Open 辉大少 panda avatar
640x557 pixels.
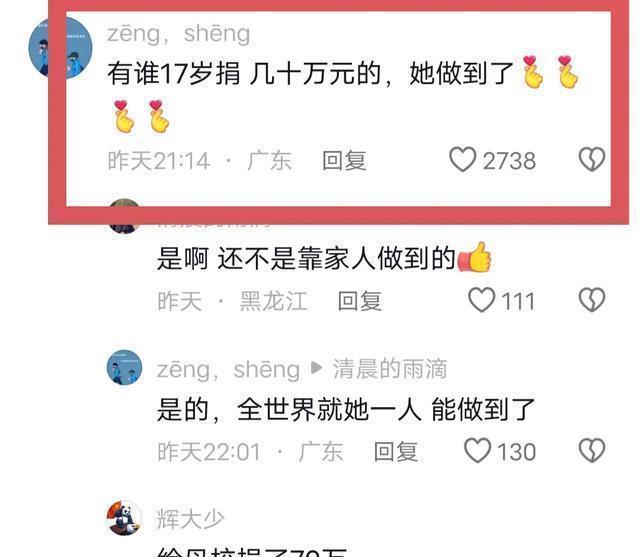[x=124, y=518]
